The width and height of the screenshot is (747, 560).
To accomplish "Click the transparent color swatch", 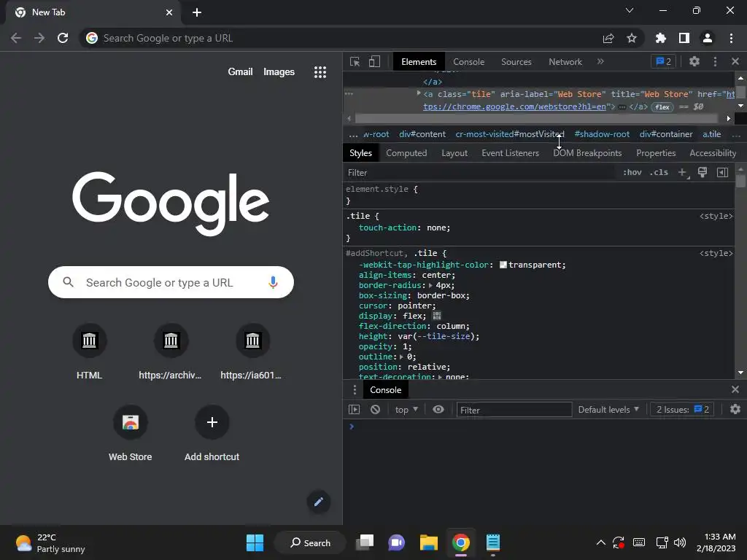I will pyautogui.click(x=503, y=265).
